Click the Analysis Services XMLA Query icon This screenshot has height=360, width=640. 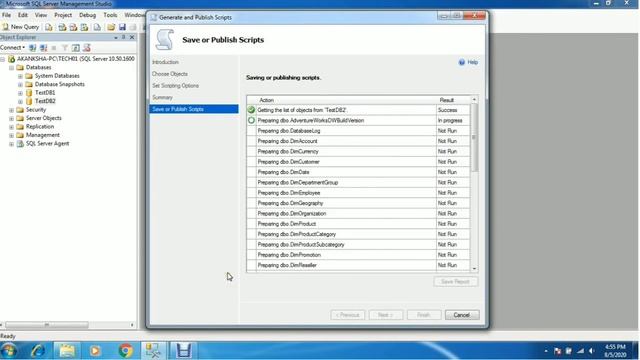(84, 27)
